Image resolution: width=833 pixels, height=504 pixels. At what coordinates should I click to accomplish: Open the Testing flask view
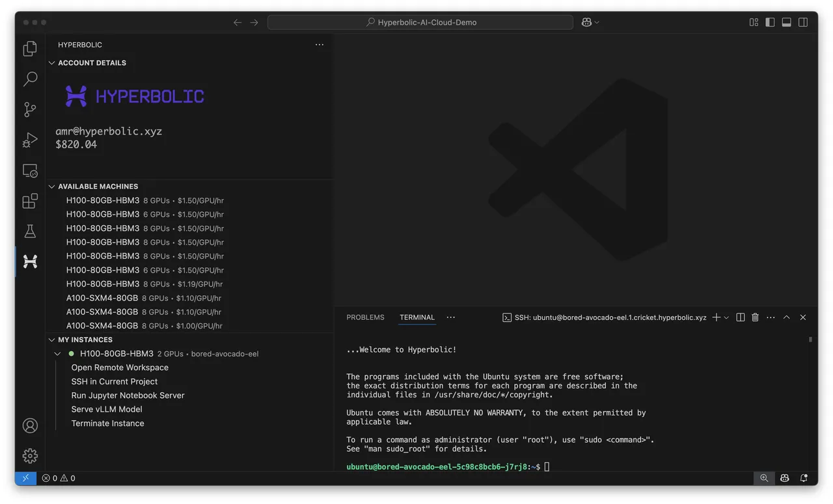(30, 231)
